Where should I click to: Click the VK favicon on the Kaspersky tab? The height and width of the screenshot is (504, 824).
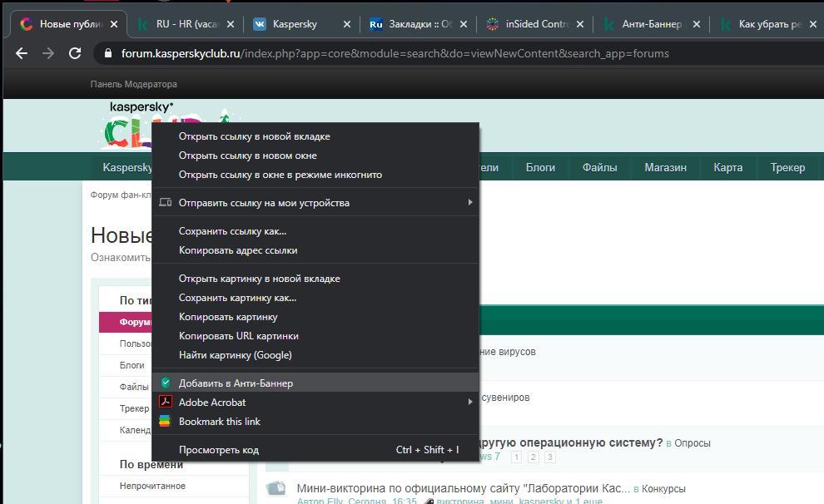tap(260, 24)
